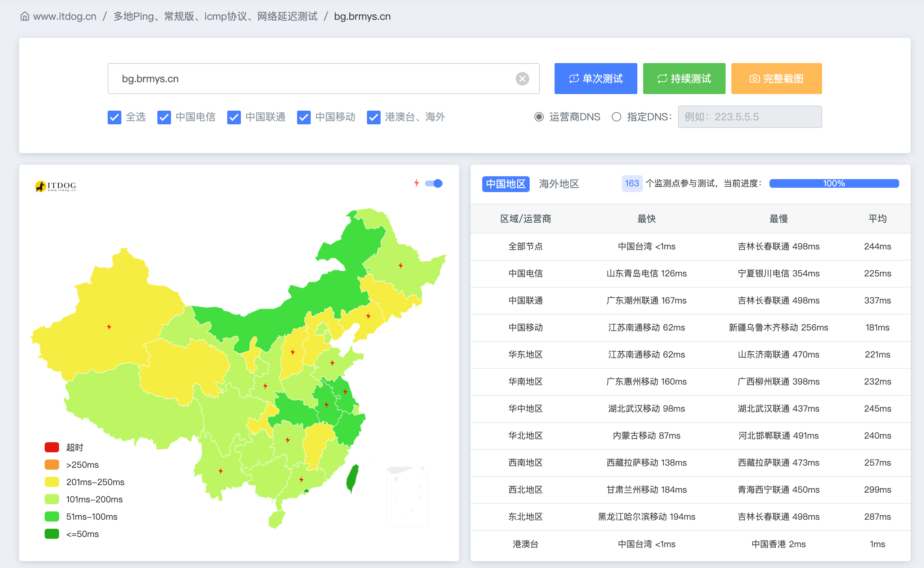
Task: Click the 163 monitoring points badge
Action: pyautogui.click(x=632, y=183)
